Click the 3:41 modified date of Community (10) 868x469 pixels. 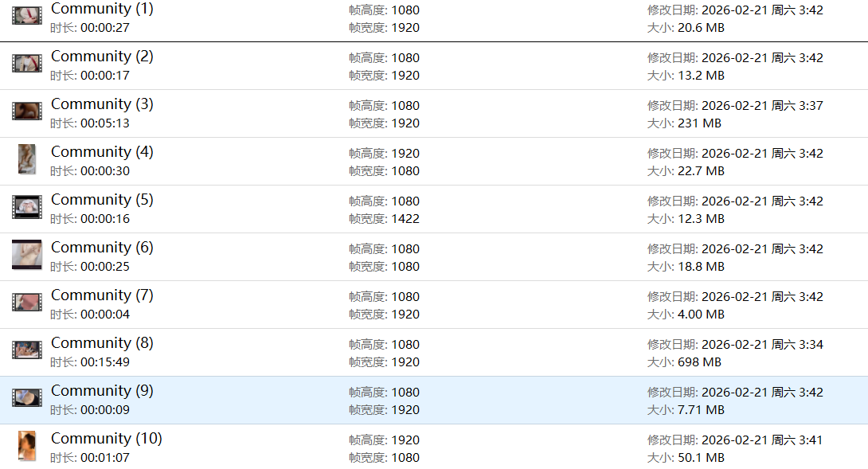[x=809, y=440]
